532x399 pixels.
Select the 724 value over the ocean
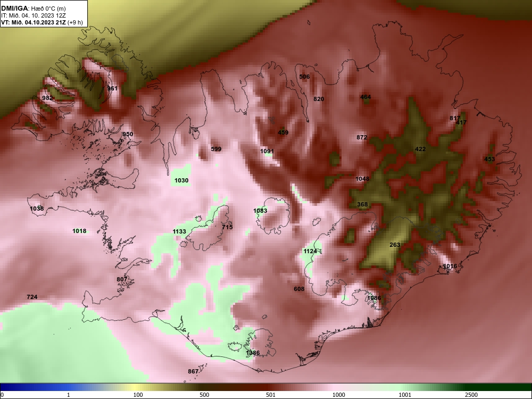tap(32, 297)
